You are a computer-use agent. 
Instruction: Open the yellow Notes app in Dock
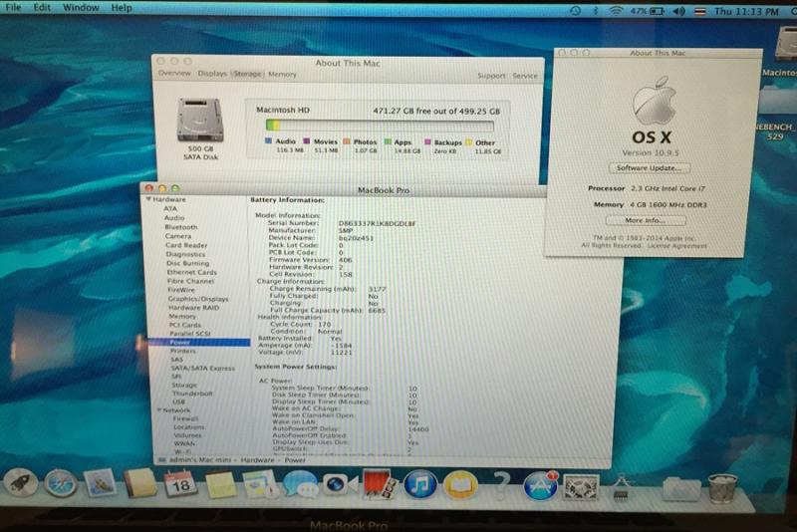click(220, 484)
